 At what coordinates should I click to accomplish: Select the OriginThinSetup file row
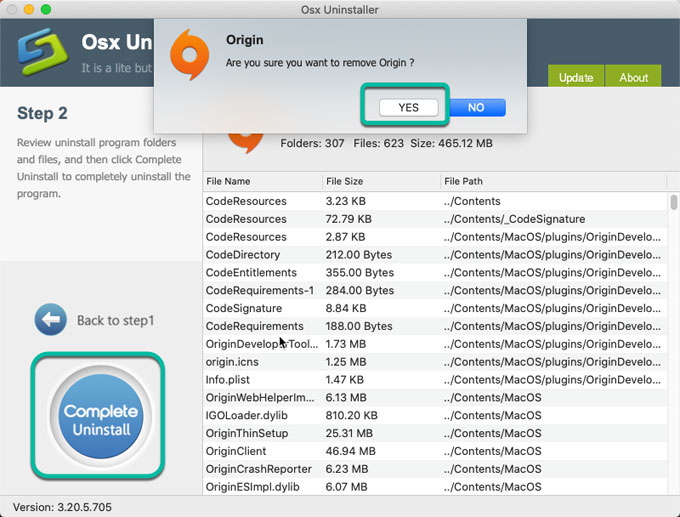(x=435, y=433)
